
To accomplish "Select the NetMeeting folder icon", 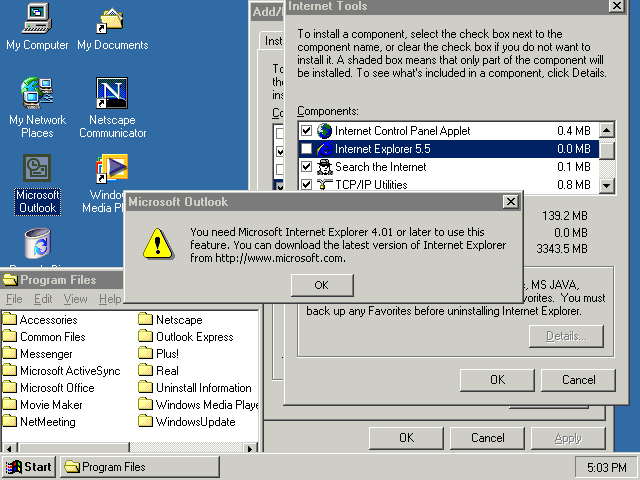I will 10,421.
